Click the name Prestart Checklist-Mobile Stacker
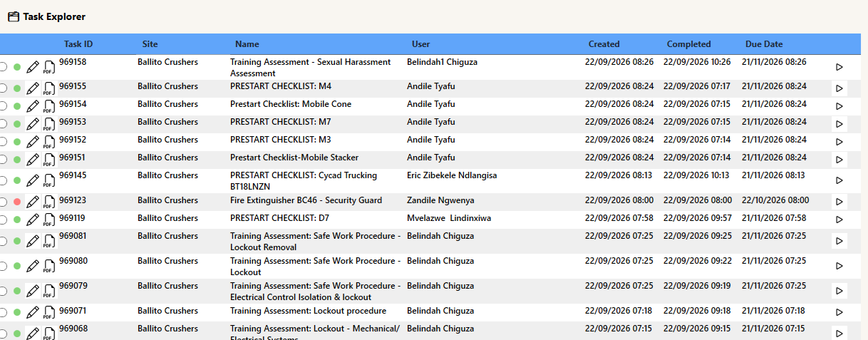 coord(294,158)
